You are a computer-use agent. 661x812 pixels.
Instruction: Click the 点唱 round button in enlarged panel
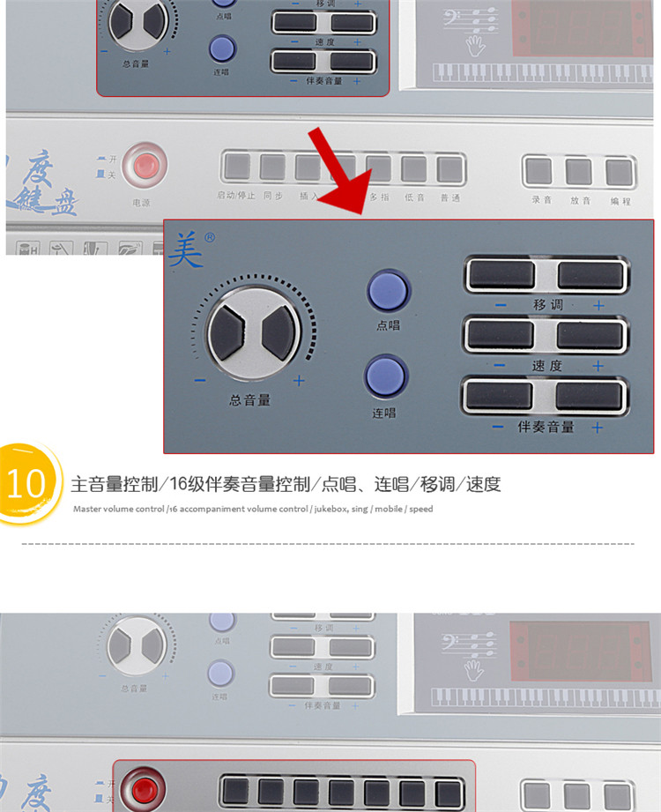coord(388,290)
